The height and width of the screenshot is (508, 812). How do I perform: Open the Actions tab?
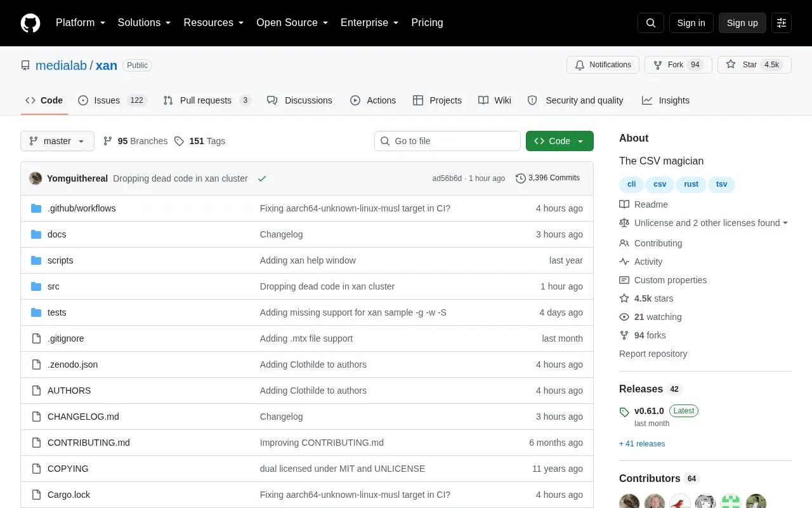[x=373, y=100]
